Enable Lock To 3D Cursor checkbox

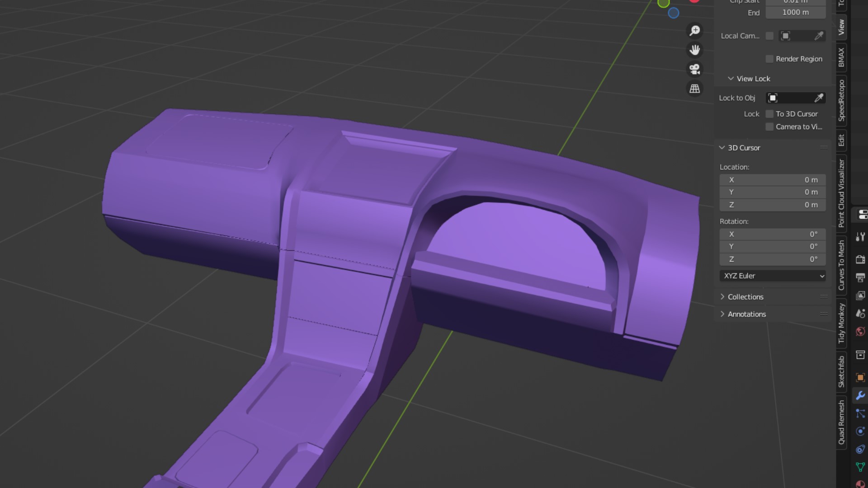pyautogui.click(x=769, y=114)
